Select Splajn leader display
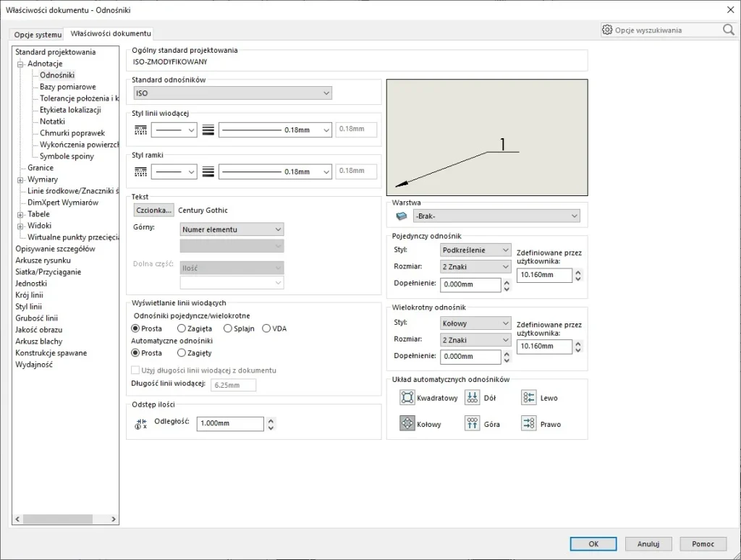Screen dimensions: 741x560 (x=228, y=328)
